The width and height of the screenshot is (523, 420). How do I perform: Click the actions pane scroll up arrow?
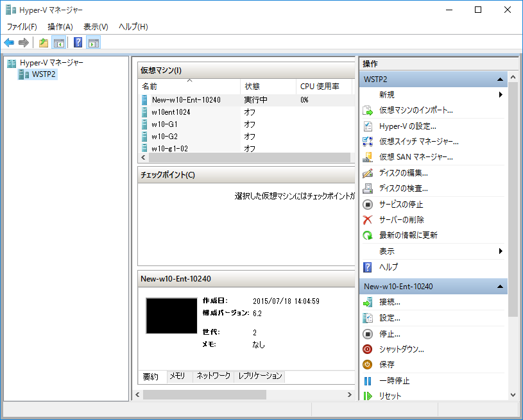[x=513, y=77]
